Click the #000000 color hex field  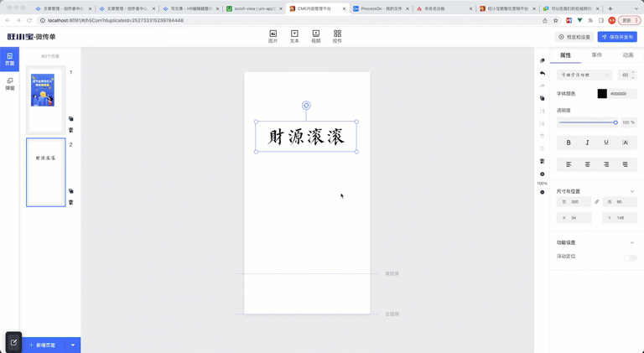click(622, 94)
